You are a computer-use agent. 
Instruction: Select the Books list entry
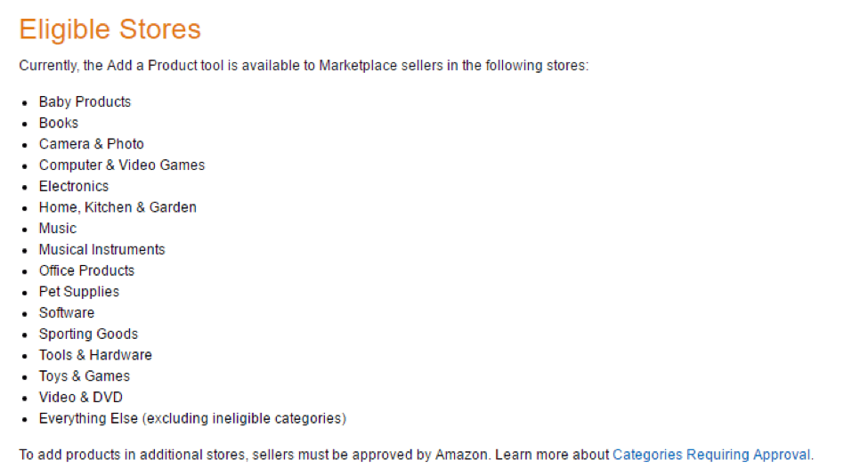tap(59, 123)
